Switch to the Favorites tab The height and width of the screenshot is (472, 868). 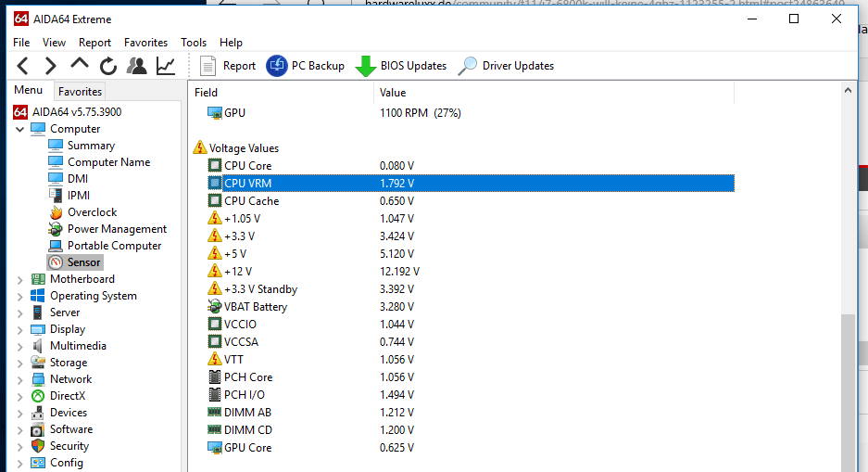pyautogui.click(x=81, y=92)
